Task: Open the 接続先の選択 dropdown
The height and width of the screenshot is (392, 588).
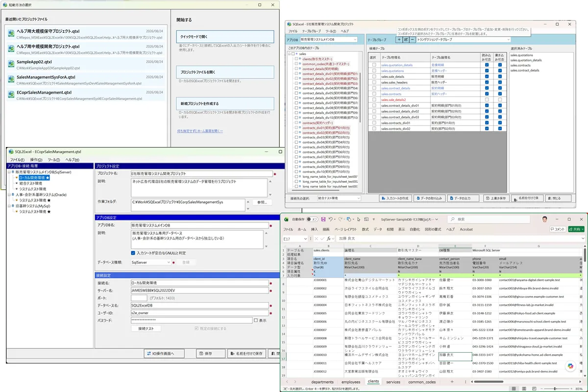Action: coord(339,198)
